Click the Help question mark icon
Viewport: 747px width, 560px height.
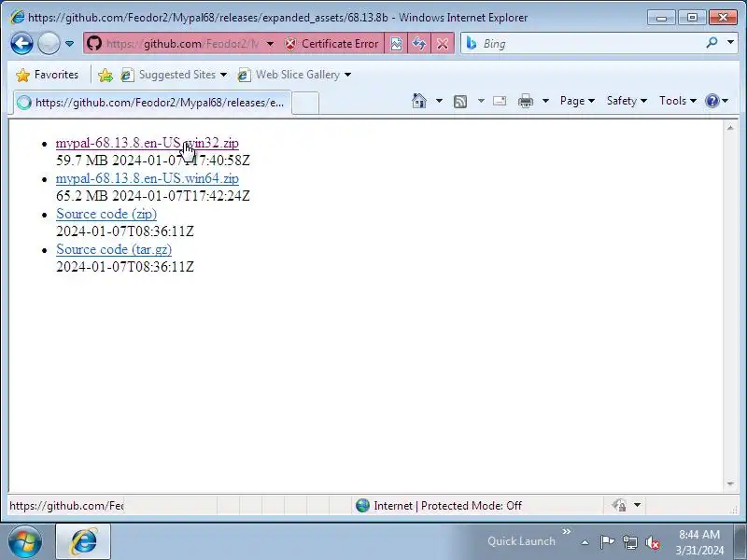[712, 101]
